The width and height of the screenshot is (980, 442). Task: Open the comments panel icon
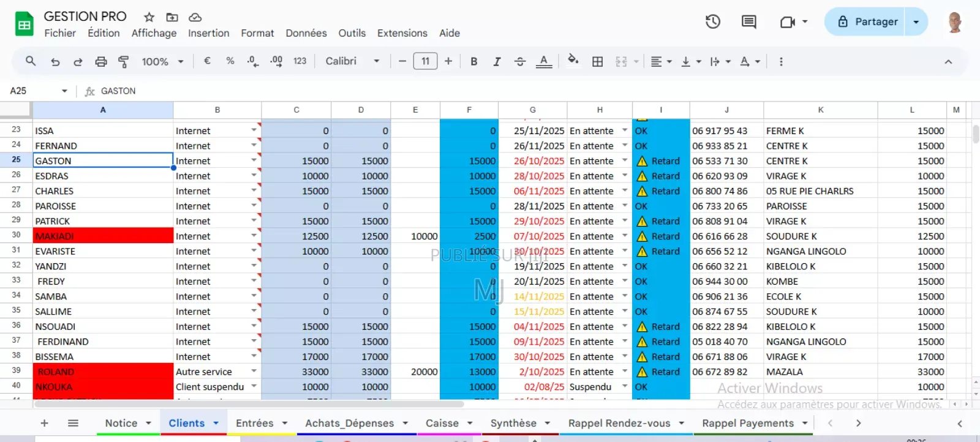pyautogui.click(x=748, y=22)
